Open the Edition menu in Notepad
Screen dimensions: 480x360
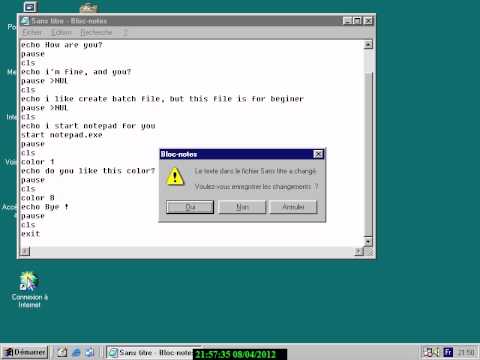tap(61, 32)
